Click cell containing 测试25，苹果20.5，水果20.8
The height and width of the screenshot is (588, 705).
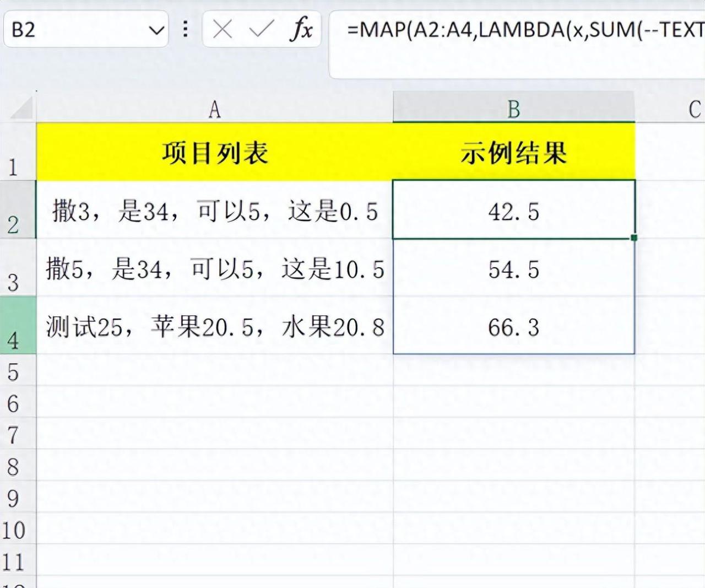coord(214,325)
